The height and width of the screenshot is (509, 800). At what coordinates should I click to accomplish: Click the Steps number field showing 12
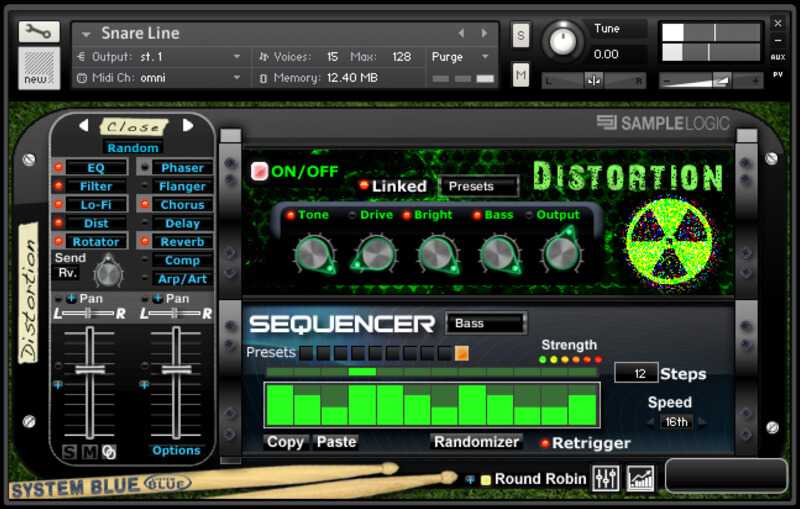(636, 373)
